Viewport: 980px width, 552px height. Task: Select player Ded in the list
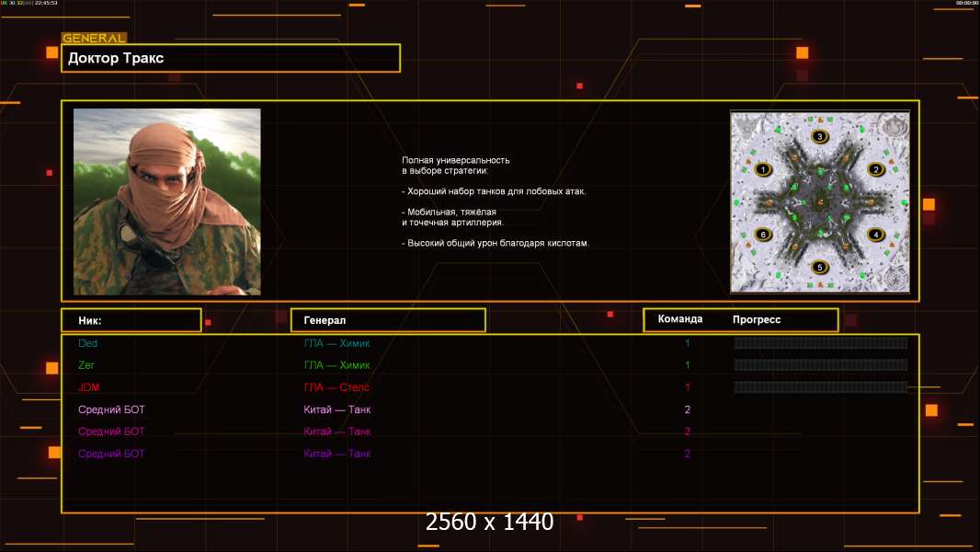[x=88, y=343]
